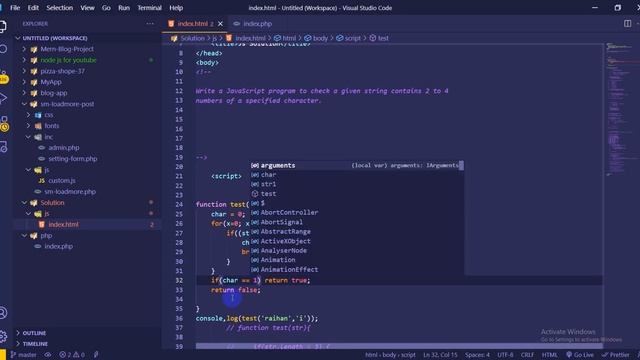Choose 'arguments' suggestion in autocomplete list

click(x=357, y=165)
